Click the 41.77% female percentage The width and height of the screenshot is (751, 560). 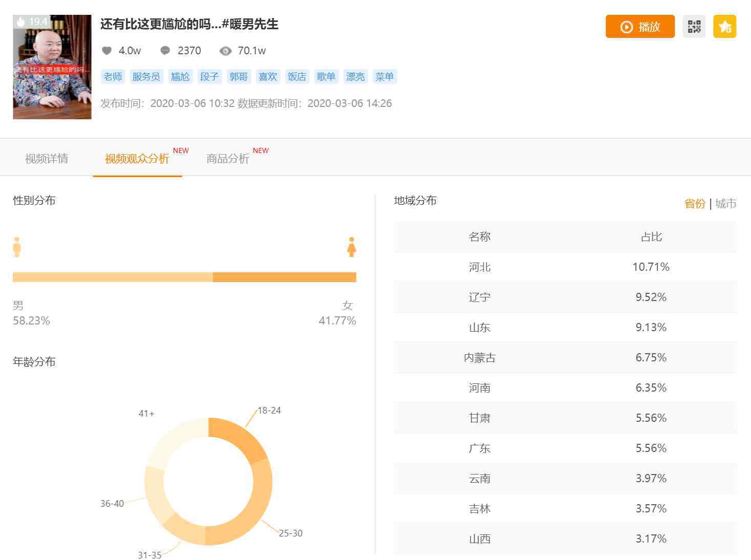tap(337, 321)
